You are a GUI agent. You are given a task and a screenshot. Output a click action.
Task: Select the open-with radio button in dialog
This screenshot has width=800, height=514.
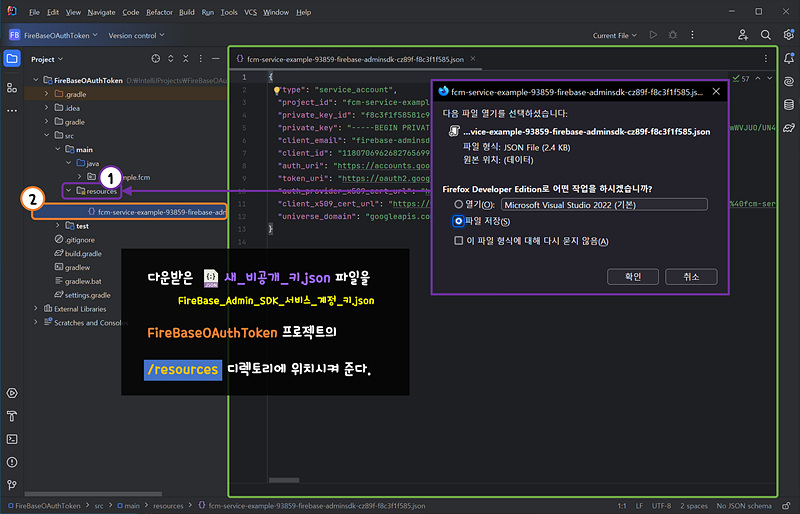coord(459,204)
